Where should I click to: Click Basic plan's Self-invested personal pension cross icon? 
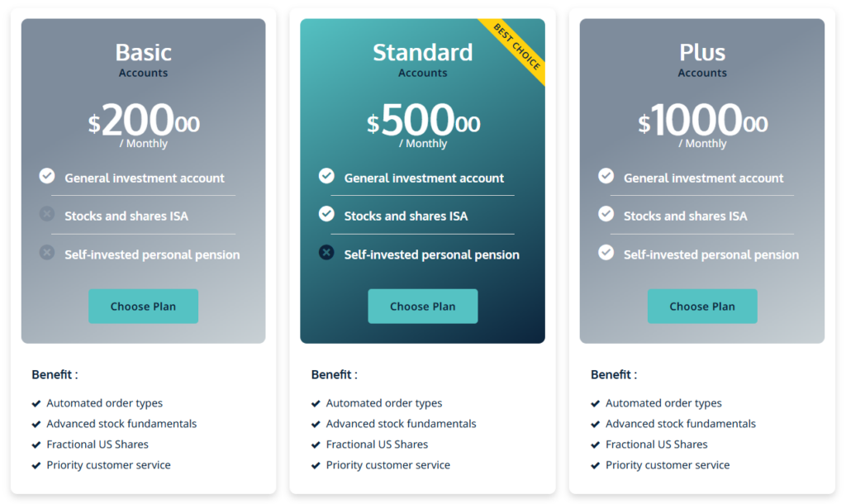click(47, 252)
